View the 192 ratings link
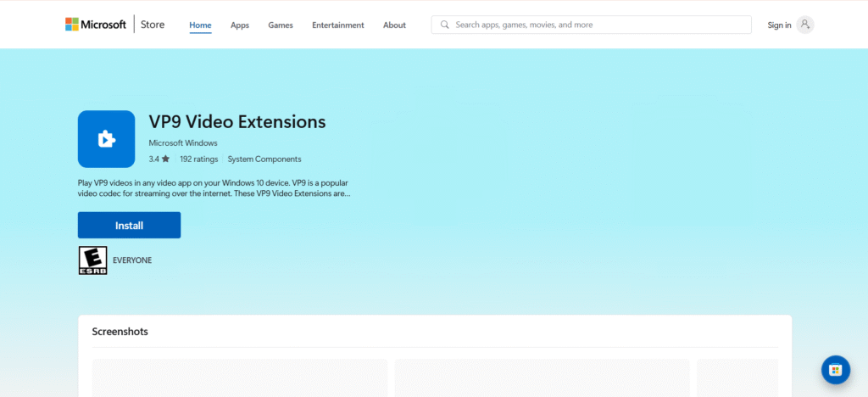The width and height of the screenshot is (868, 397). click(198, 159)
